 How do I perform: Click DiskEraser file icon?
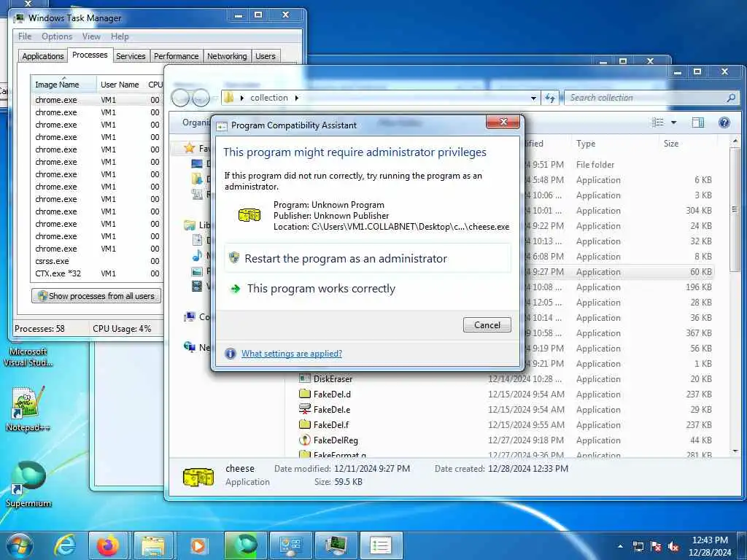(x=304, y=378)
